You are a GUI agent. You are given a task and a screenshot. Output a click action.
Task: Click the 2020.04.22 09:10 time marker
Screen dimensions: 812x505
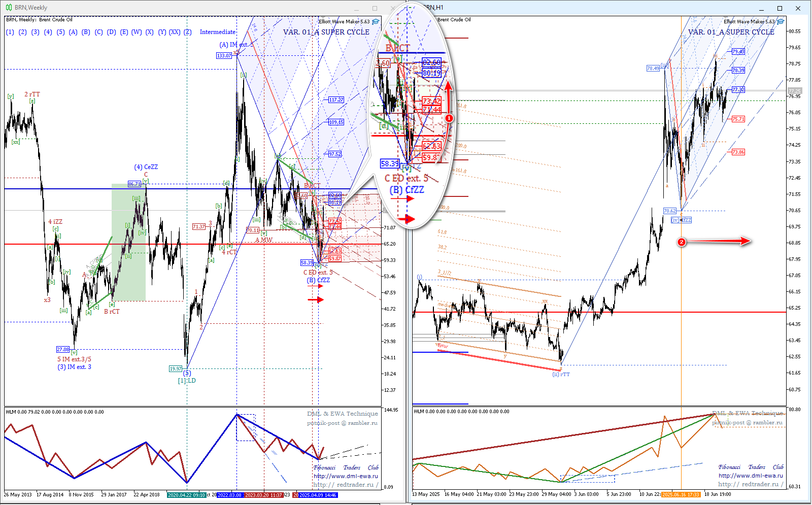pos(187,495)
